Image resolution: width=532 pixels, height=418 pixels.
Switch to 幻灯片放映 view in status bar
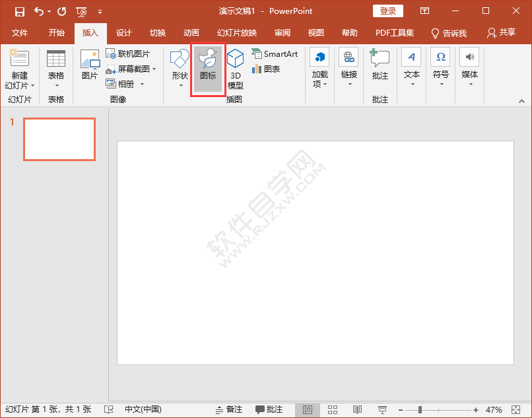coord(382,409)
